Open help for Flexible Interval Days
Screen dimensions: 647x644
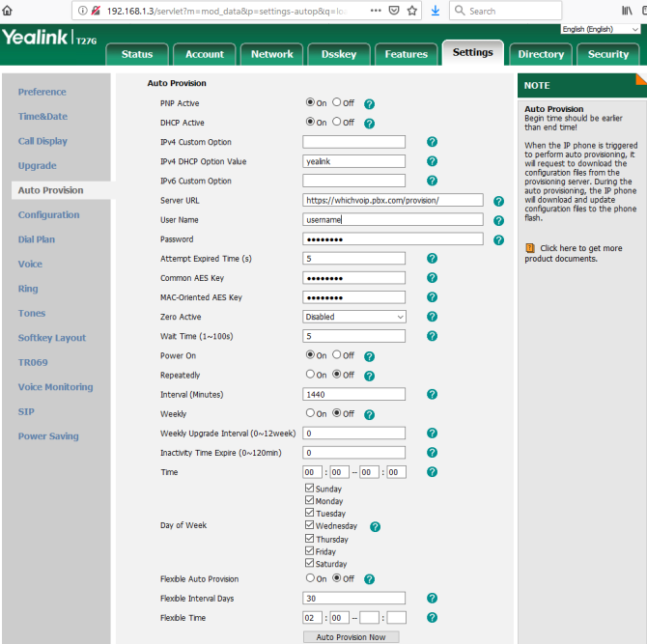(x=432, y=599)
